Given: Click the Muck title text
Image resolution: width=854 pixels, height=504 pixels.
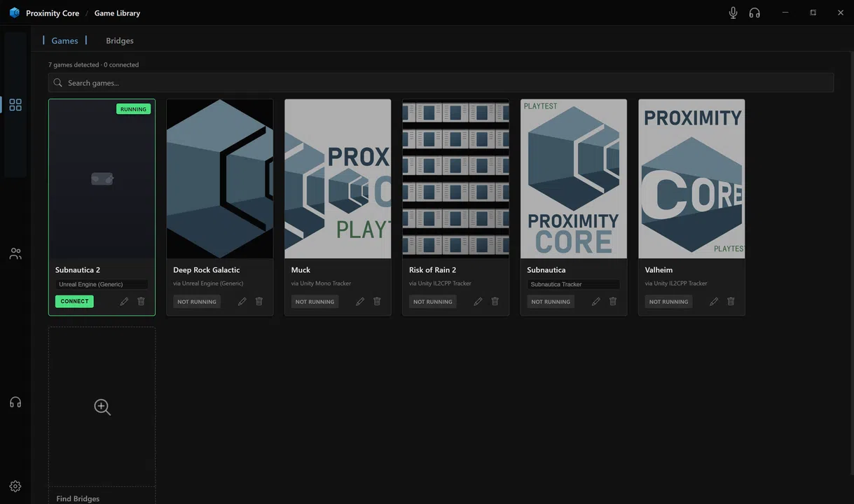Looking at the screenshot, I should (x=301, y=269).
